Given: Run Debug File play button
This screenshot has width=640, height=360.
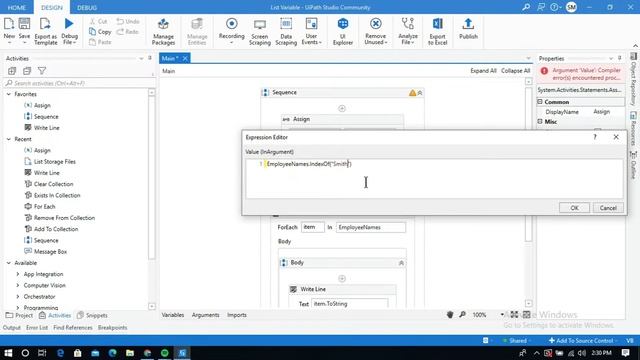Looking at the screenshot, I should click(69, 24).
